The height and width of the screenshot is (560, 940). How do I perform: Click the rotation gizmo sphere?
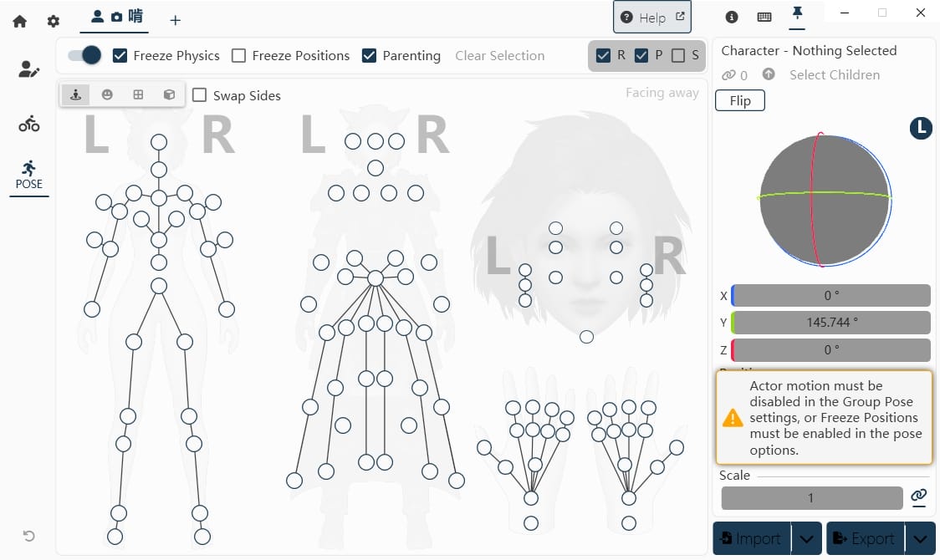coord(825,200)
